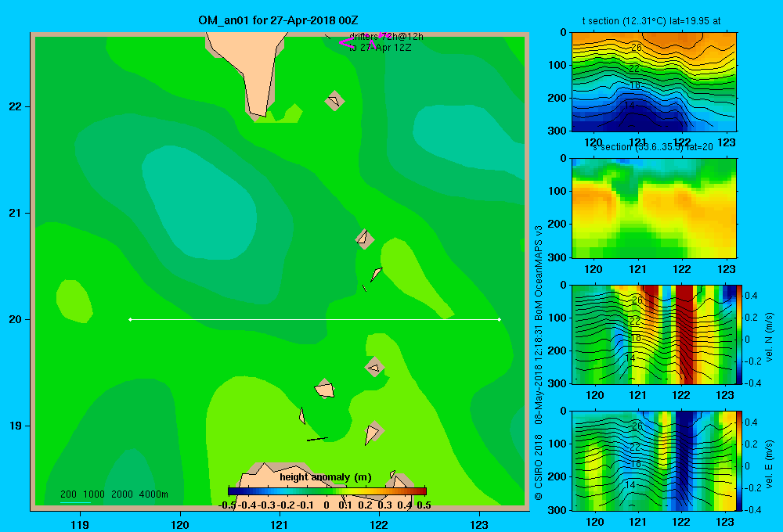
Task: Click latitude 22 axis label on map
Action: tap(16, 106)
